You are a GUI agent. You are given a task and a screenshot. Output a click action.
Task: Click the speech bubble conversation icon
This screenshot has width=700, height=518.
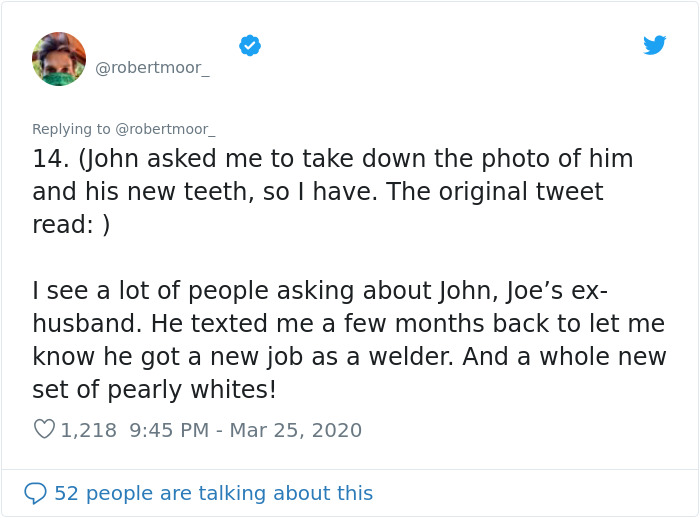tap(35, 493)
